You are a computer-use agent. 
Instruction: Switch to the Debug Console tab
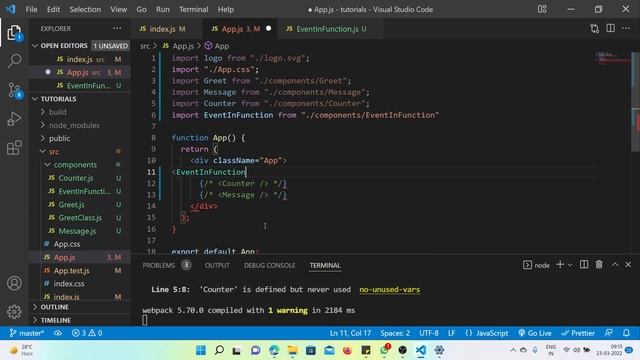coord(269,265)
